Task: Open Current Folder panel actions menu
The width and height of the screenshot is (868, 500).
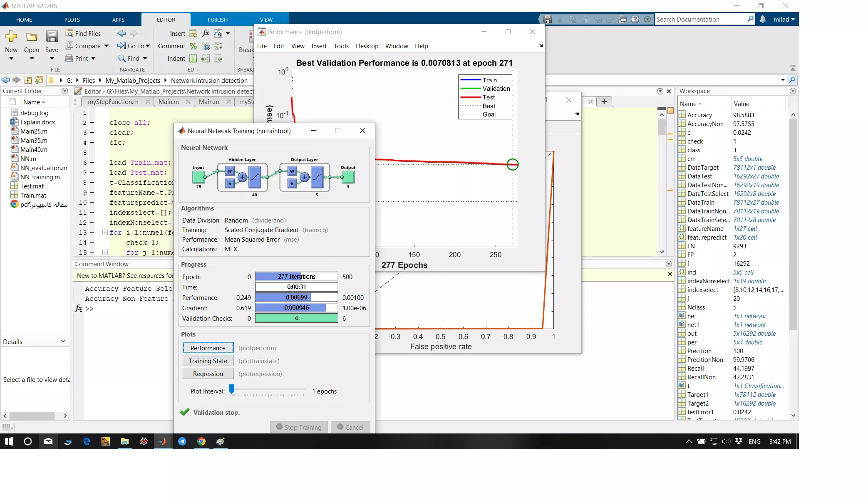Action: click(64, 91)
